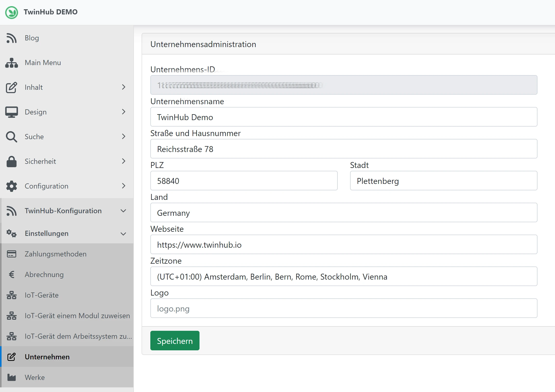Click the TwinHub green leaf logo

[x=12, y=12]
